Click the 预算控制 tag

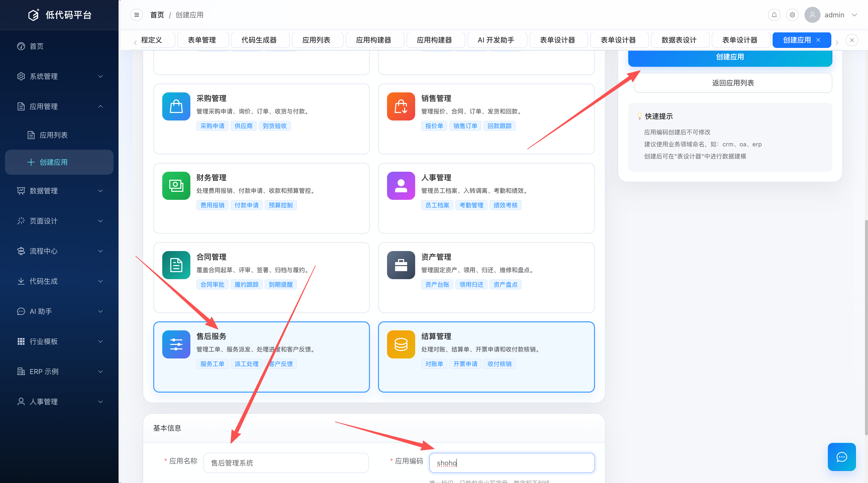point(280,205)
